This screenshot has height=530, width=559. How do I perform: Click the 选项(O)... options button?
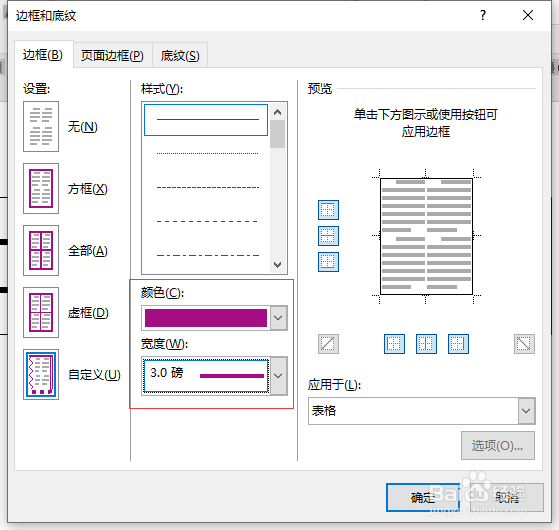[x=498, y=446]
